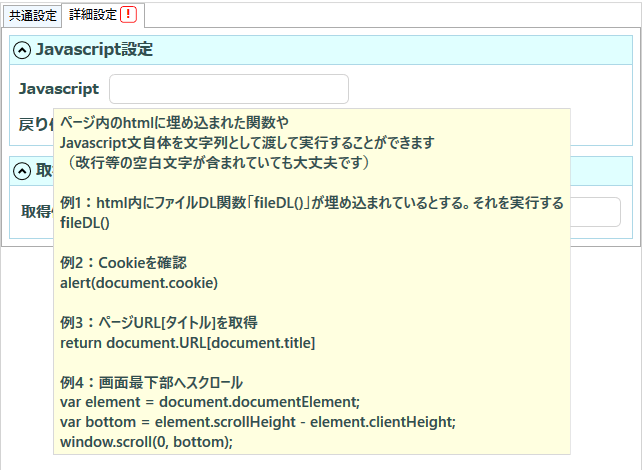
Task: Focus the Javascript text input field
Action: coord(229,89)
